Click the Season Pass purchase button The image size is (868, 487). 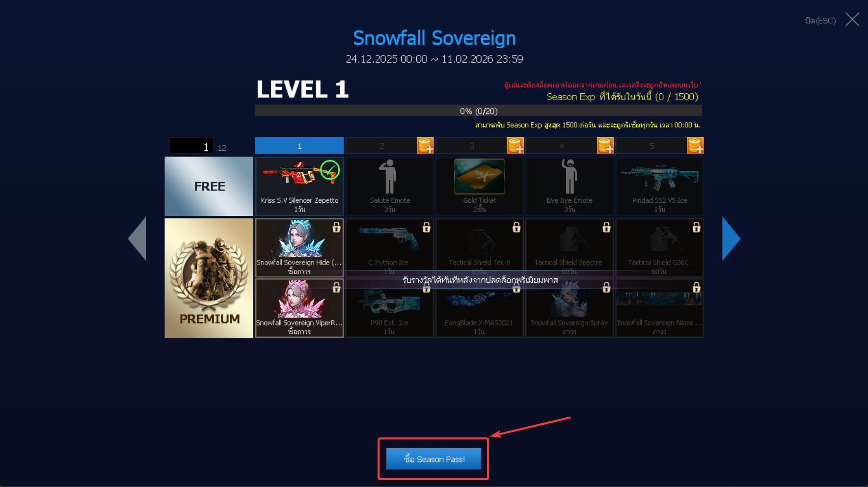coord(434,459)
